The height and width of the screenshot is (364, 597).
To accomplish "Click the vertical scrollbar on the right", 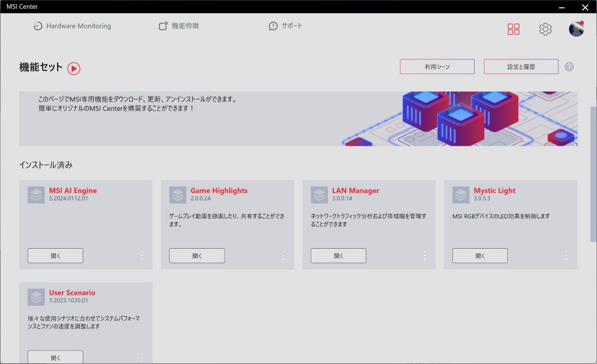I will 594,175.
